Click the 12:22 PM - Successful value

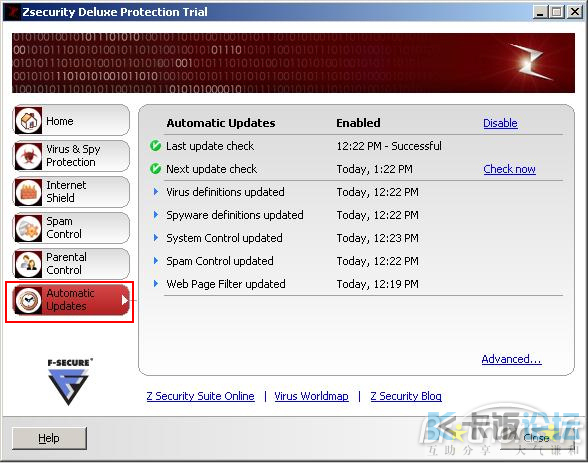389,146
